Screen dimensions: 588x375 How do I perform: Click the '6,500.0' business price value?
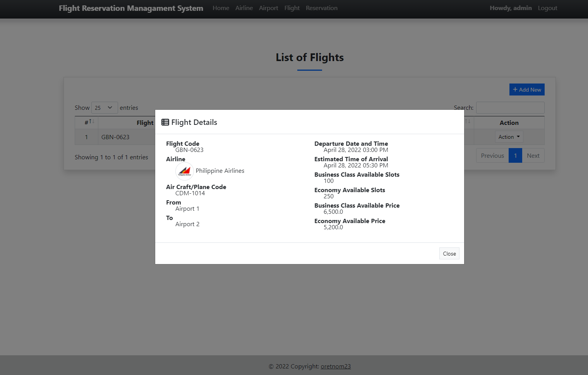tap(333, 212)
